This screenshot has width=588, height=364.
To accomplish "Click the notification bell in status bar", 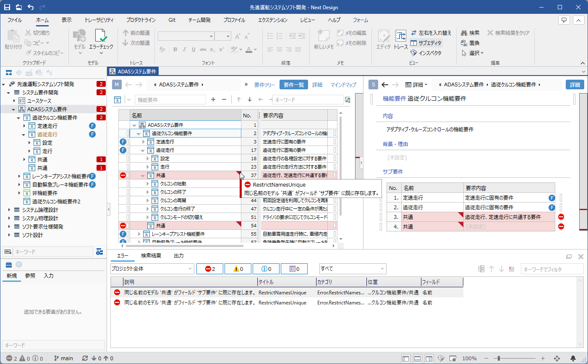I will point(573,358).
